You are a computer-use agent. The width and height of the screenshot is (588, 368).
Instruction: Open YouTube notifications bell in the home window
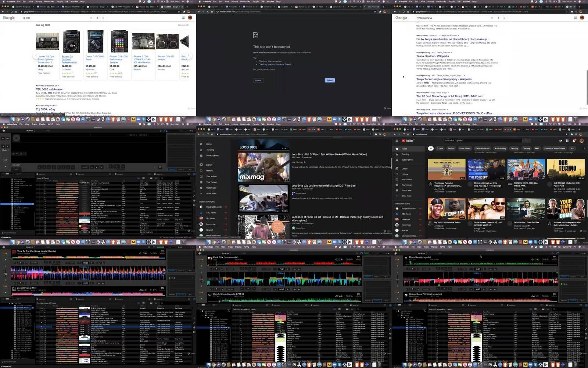574,141
